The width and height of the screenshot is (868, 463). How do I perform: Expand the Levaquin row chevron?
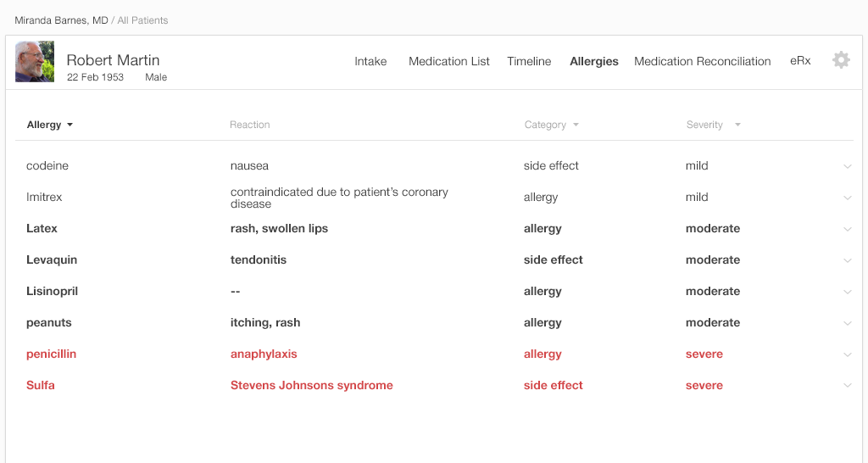click(x=848, y=260)
